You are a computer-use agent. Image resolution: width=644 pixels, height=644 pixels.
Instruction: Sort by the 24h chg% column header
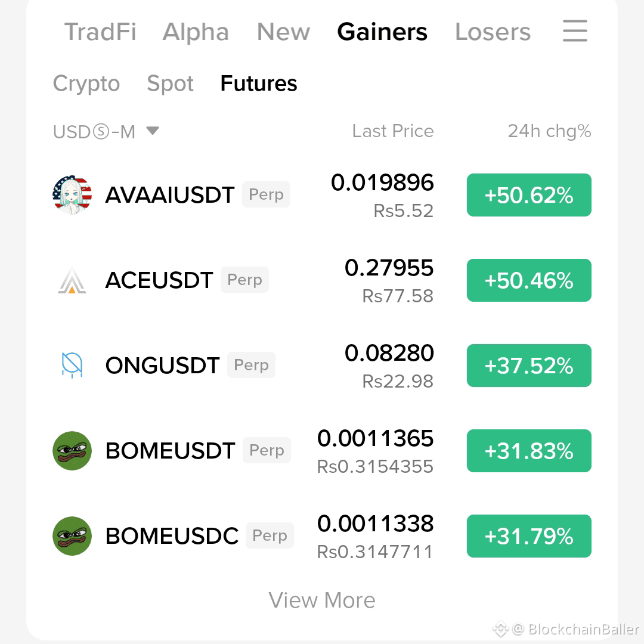(x=549, y=131)
